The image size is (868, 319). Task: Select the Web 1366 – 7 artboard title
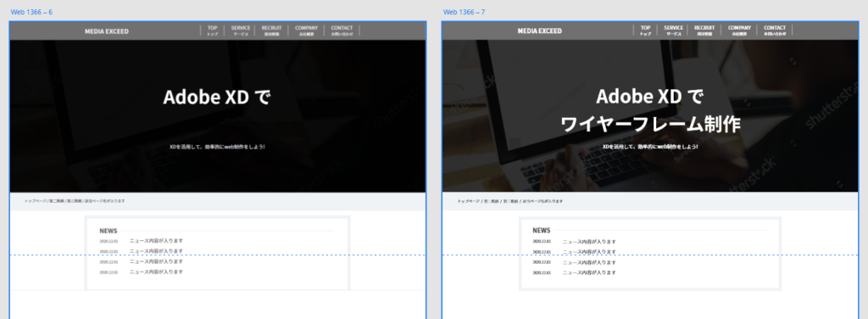465,12
